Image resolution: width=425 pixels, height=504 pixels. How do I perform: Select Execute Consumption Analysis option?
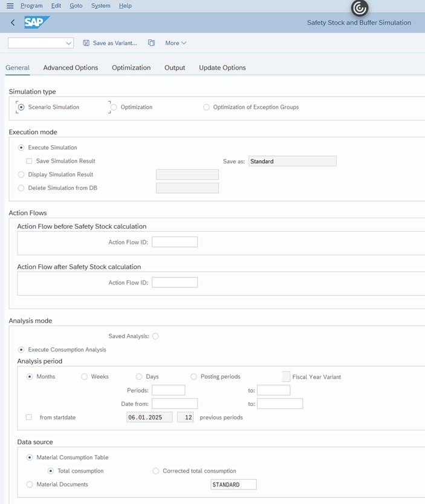tap(21, 349)
